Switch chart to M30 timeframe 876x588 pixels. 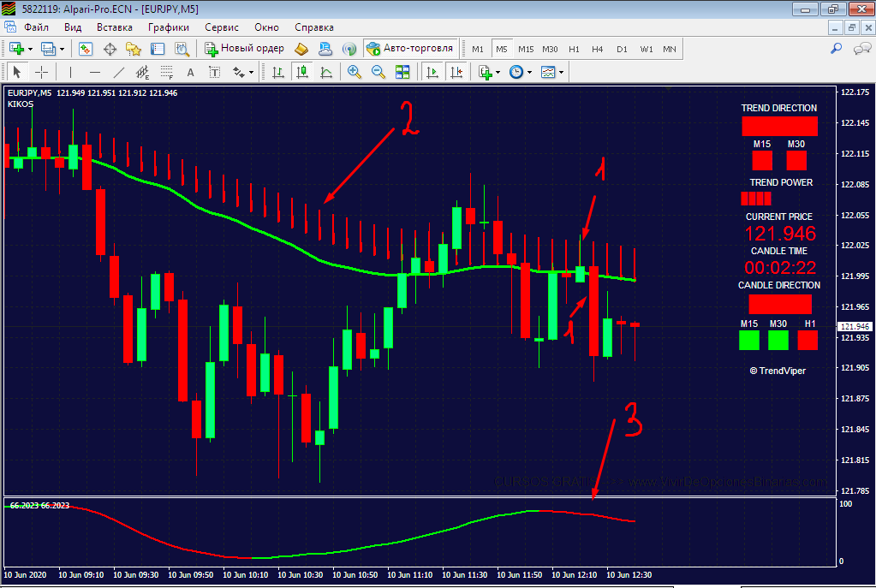pyautogui.click(x=550, y=49)
